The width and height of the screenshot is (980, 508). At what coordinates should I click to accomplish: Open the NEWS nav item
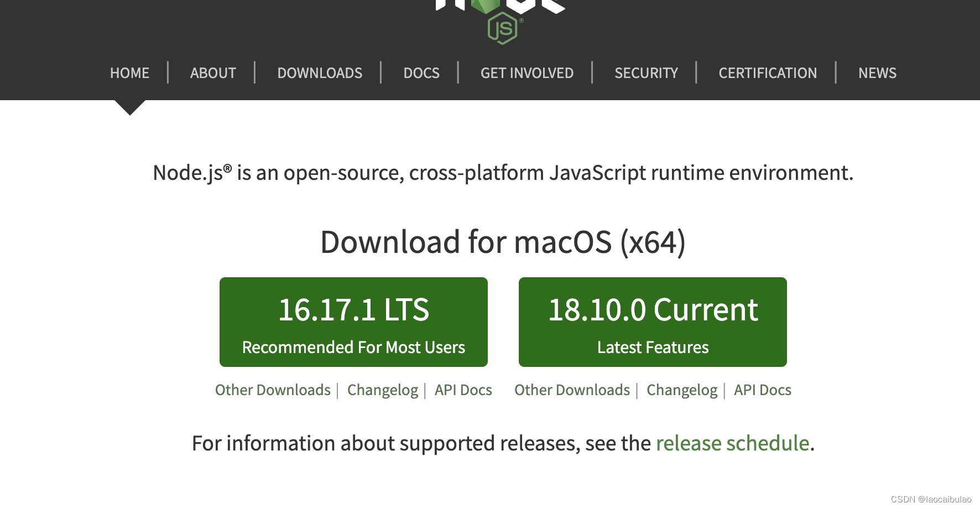pos(877,73)
